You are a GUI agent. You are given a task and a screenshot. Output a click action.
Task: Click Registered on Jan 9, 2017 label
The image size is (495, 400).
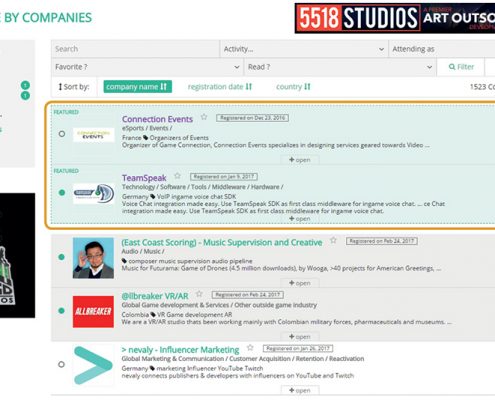click(x=224, y=176)
